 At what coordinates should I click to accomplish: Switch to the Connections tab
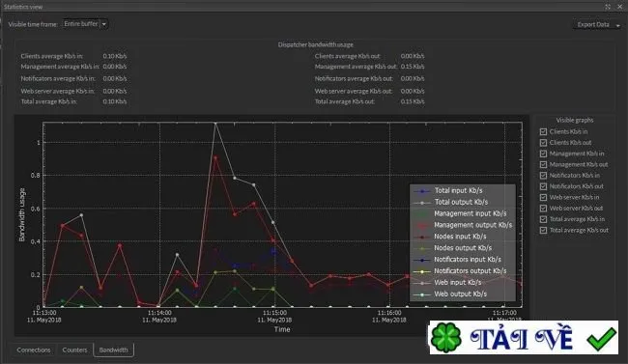pos(34,350)
